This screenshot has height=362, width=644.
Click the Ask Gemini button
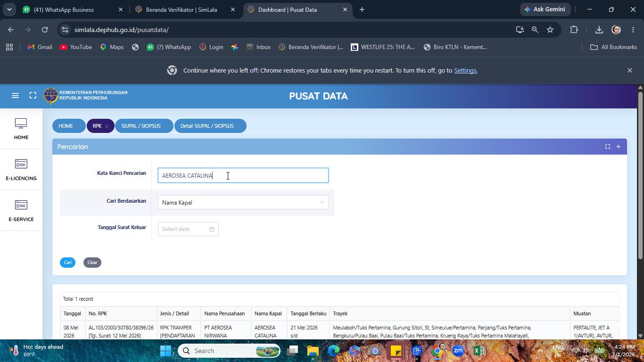click(545, 9)
